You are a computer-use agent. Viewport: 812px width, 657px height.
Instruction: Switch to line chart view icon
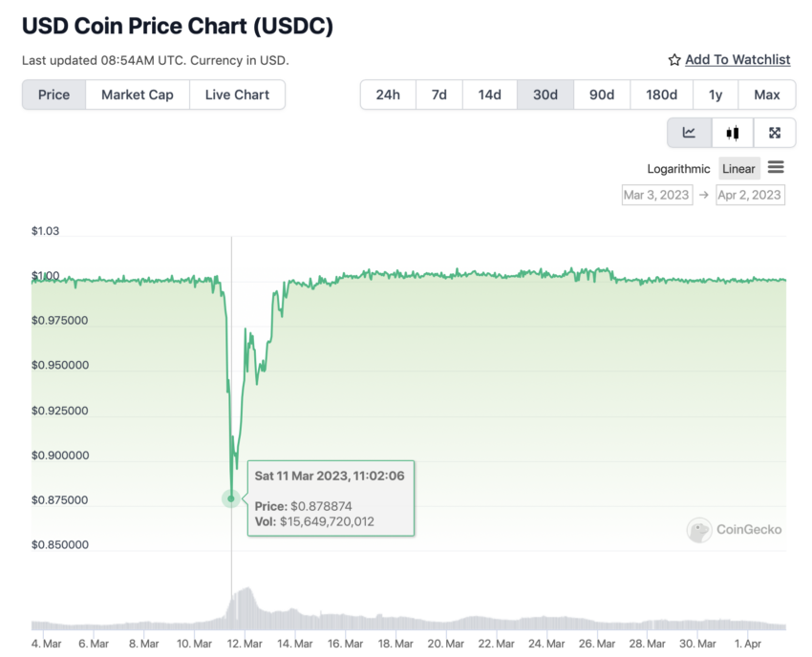[690, 133]
